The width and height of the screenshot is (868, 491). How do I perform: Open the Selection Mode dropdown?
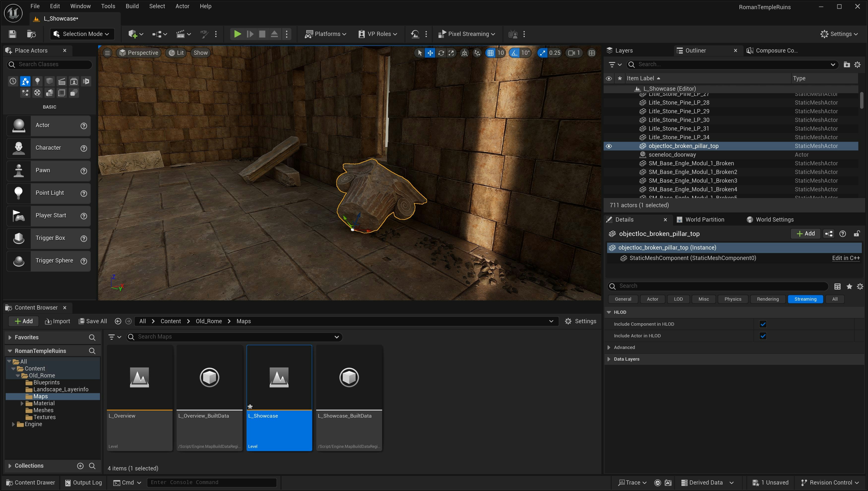point(82,34)
